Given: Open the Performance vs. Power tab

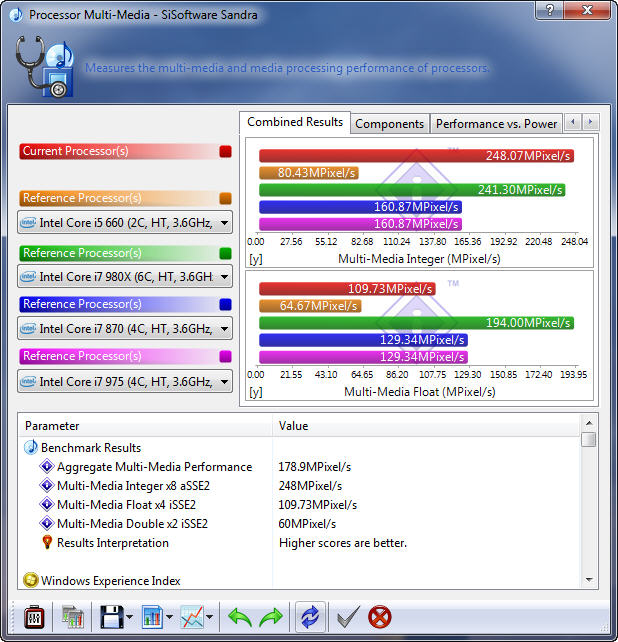Looking at the screenshot, I should tap(496, 124).
